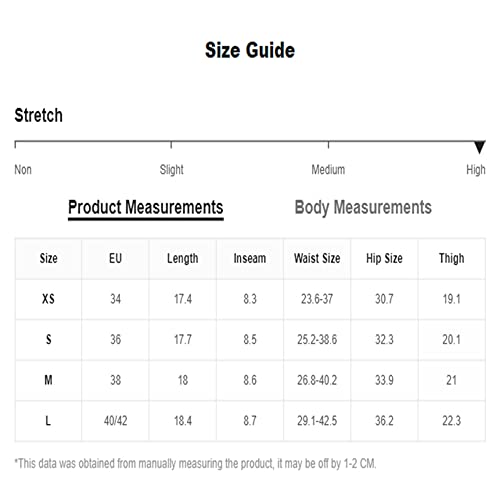Click the 26.8-40.2 waist size cell

coord(317,380)
